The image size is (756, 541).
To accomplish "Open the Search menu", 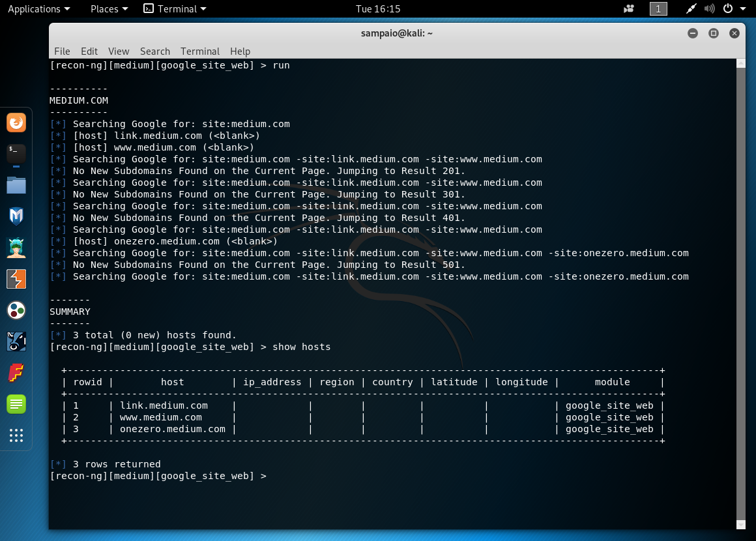I will pos(154,51).
